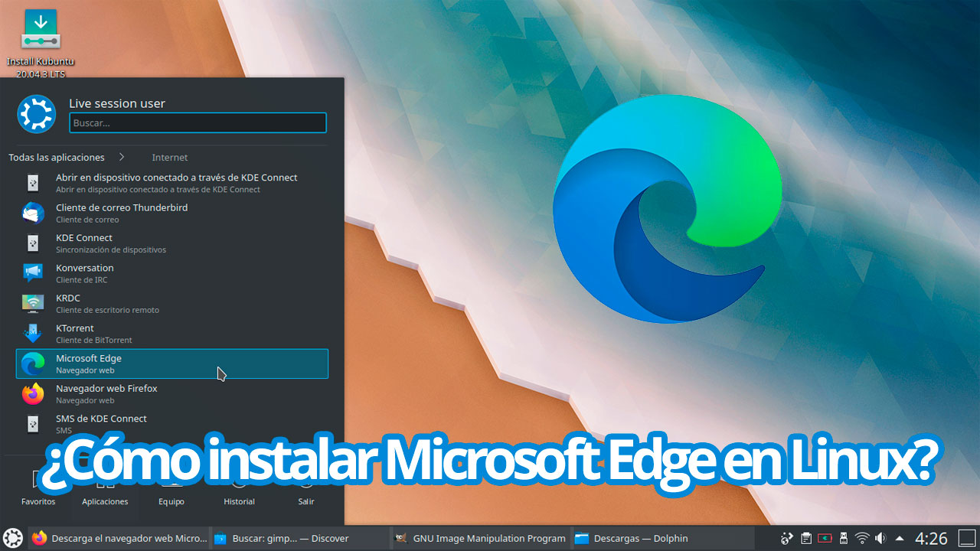Click the Thunderbird mail icon
The height and width of the screenshot is (551, 980).
click(33, 213)
